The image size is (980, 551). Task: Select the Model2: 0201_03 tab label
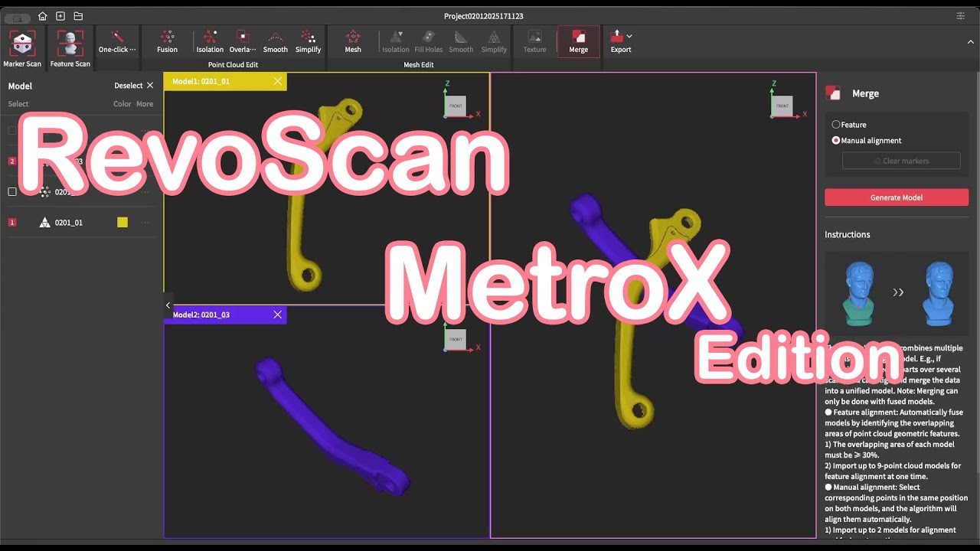pyautogui.click(x=201, y=315)
